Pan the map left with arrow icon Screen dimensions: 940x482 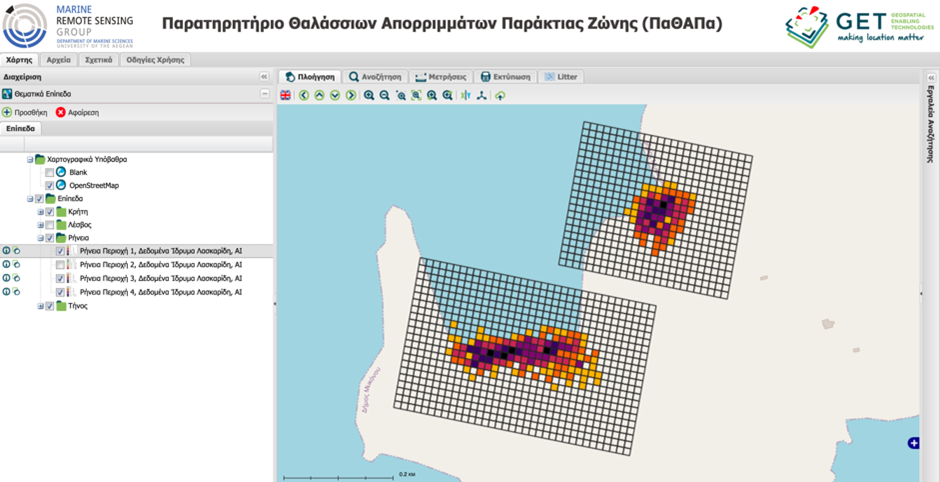click(304, 95)
